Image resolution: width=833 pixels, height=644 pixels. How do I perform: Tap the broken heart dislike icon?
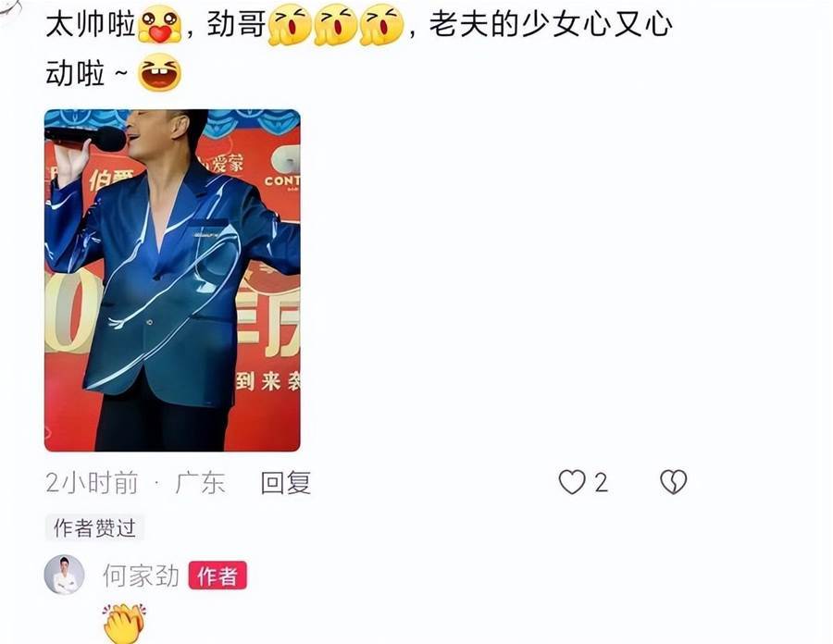pyautogui.click(x=673, y=483)
